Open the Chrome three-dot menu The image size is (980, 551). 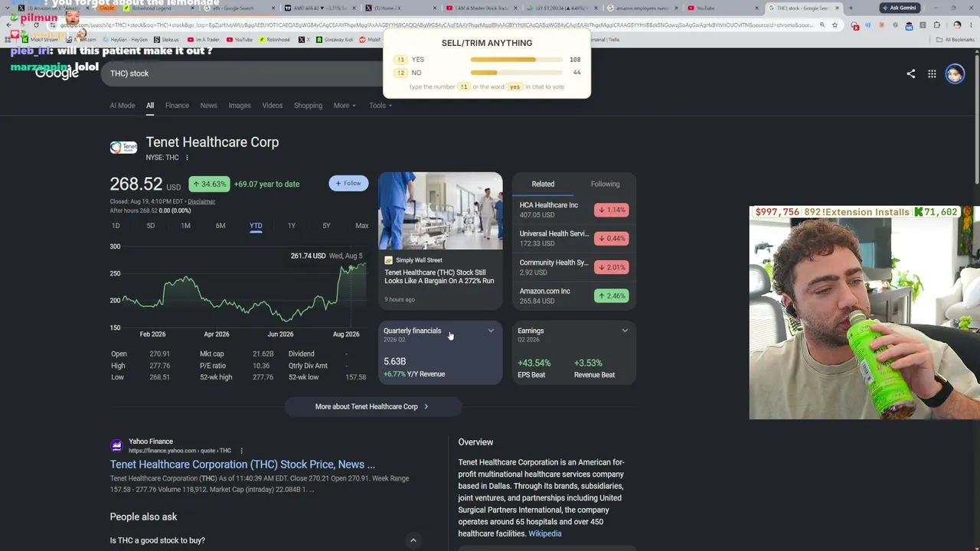coord(972,25)
